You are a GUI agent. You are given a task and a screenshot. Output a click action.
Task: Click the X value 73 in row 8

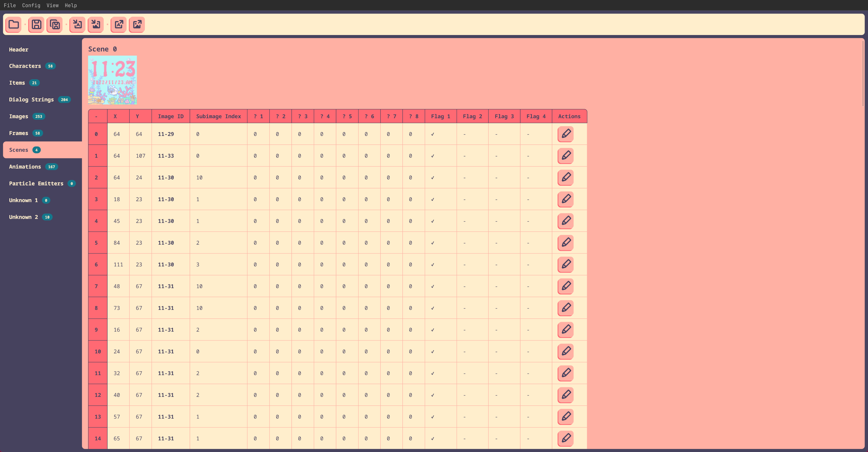(x=117, y=308)
